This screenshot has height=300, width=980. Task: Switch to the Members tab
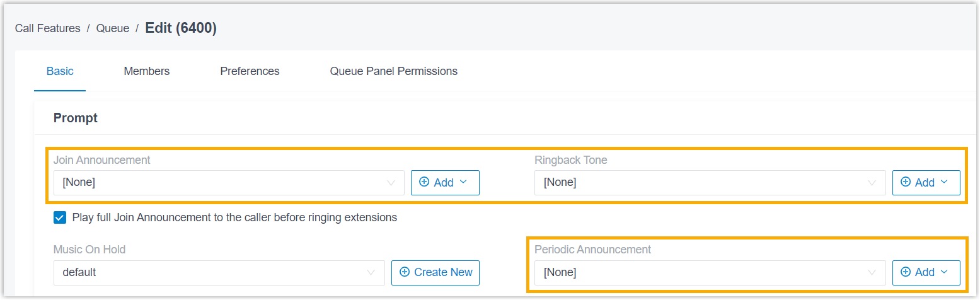147,71
